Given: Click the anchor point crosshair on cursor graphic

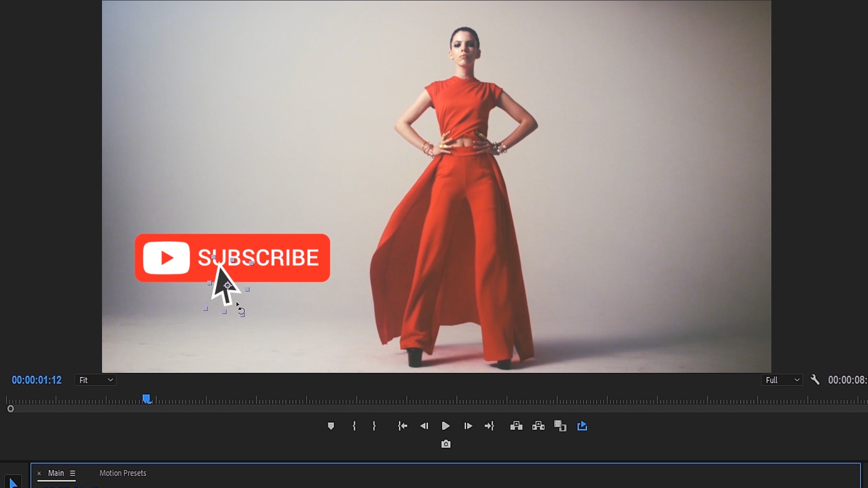Looking at the screenshot, I should (x=227, y=285).
